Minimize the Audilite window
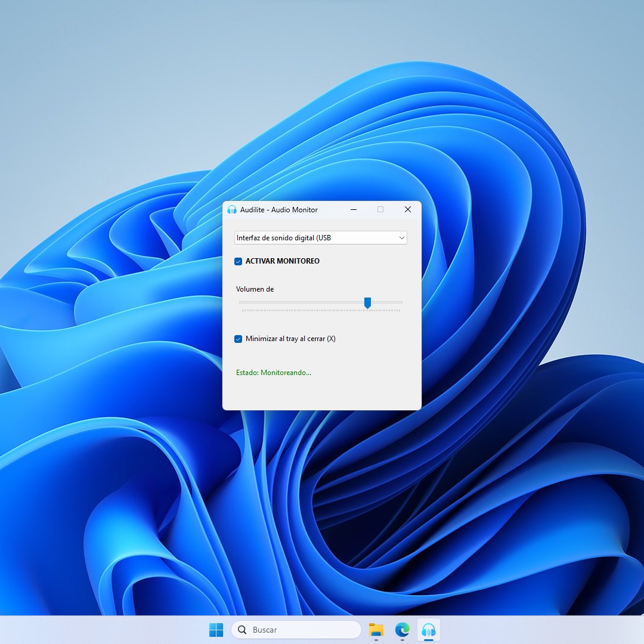Viewport: 644px width, 644px height. tap(353, 209)
